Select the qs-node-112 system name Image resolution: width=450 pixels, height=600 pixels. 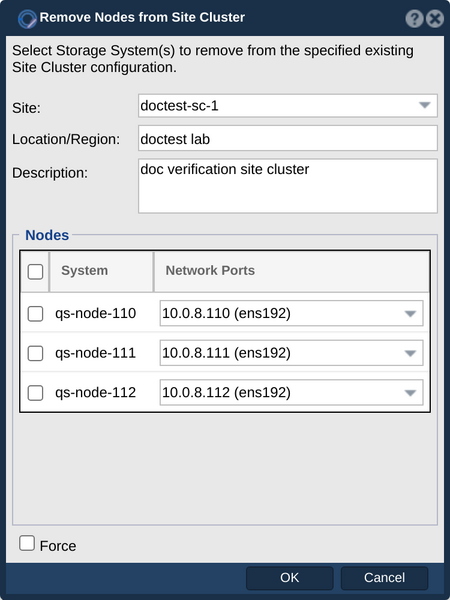(x=95, y=392)
